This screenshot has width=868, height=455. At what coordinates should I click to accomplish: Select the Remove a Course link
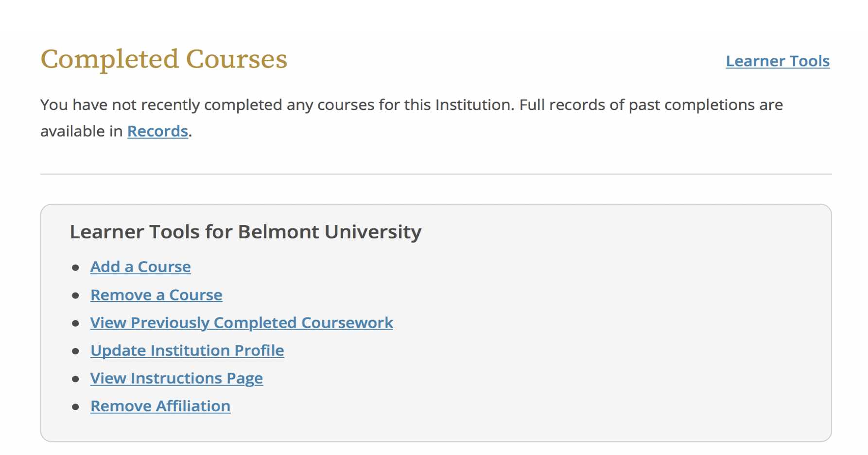(x=156, y=295)
